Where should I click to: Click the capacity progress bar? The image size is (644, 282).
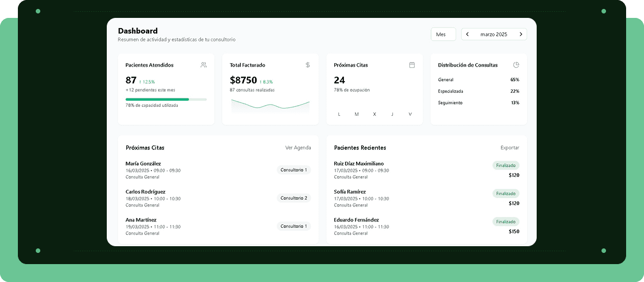click(x=166, y=99)
